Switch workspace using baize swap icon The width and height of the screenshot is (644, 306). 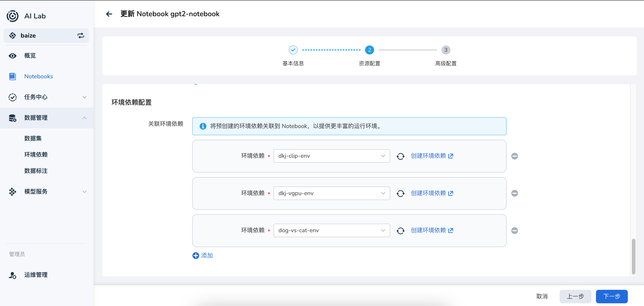(x=80, y=36)
